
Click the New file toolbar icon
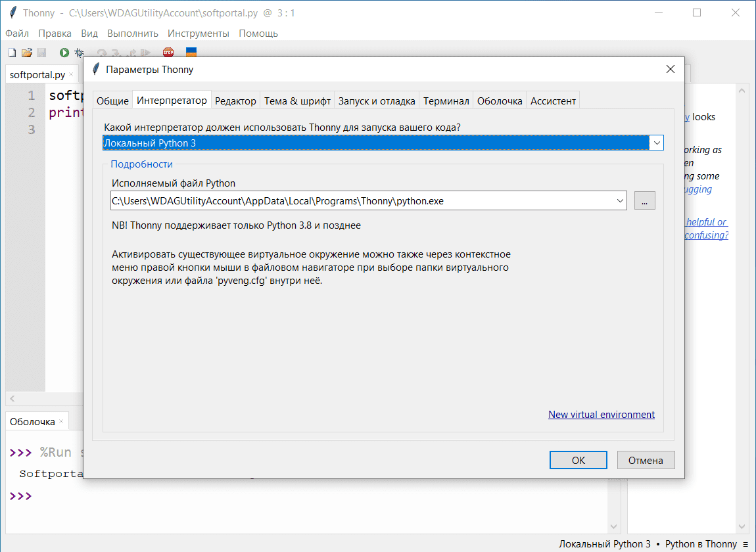[x=12, y=53]
